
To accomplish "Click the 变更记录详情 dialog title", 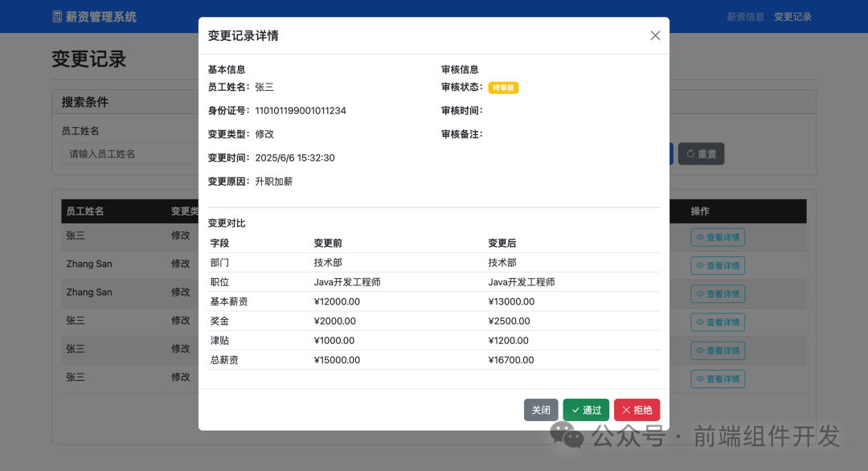I will pyautogui.click(x=243, y=35).
